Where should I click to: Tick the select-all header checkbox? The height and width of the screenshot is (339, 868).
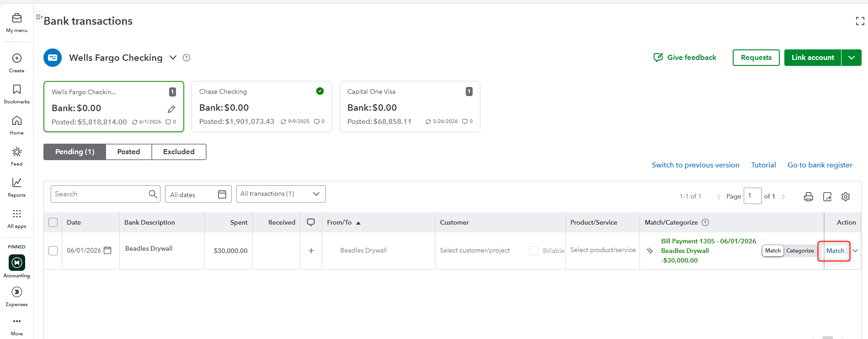[53, 222]
